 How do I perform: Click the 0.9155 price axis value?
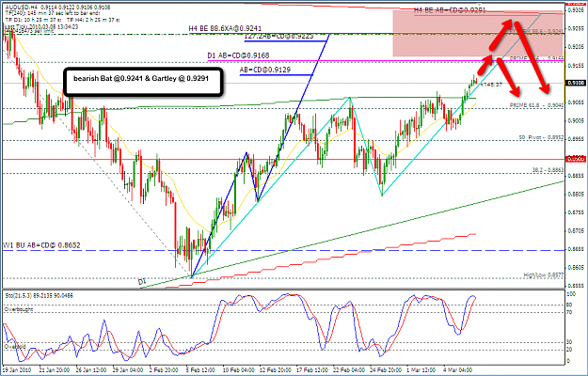[577, 65]
